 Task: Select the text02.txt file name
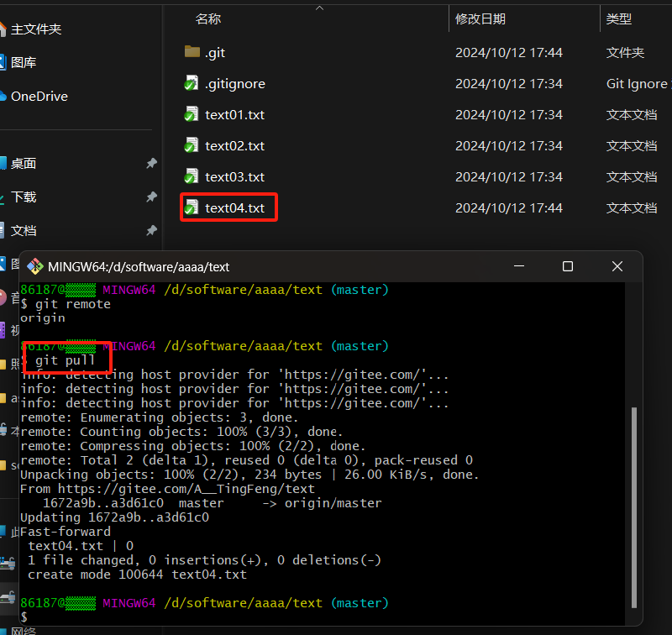tap(235, 145)
